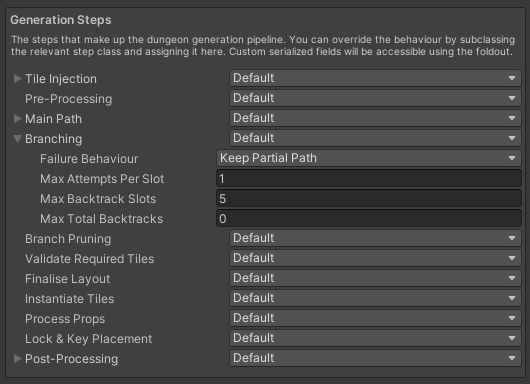Click the Failure Behaviour label
Screen dimensions: 530x384
89,159
